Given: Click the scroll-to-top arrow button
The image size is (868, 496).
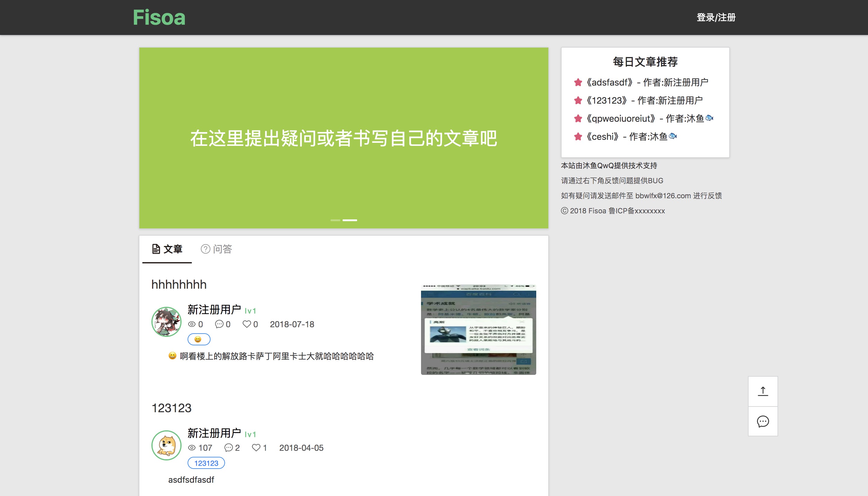Looking at the screenshot, I should coord(763,391).
